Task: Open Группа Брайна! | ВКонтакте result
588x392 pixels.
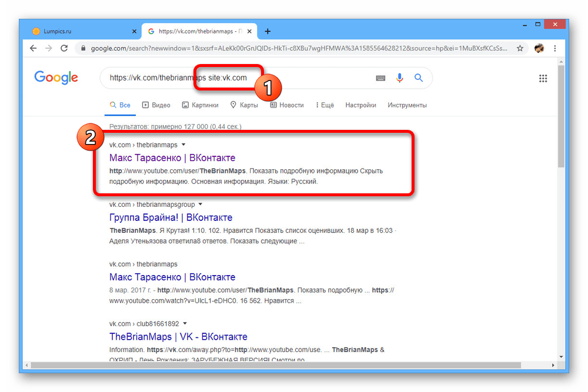Action: tap(171, 217)
